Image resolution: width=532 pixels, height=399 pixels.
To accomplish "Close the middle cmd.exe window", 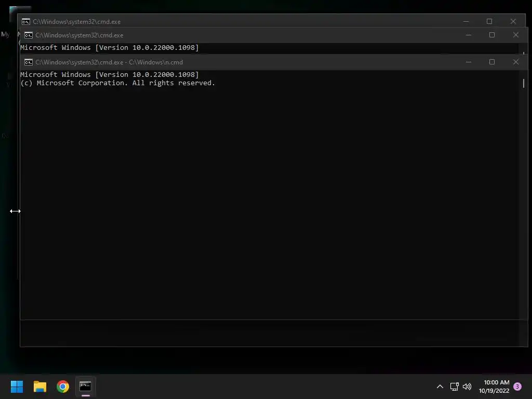I will coord(516,35).
